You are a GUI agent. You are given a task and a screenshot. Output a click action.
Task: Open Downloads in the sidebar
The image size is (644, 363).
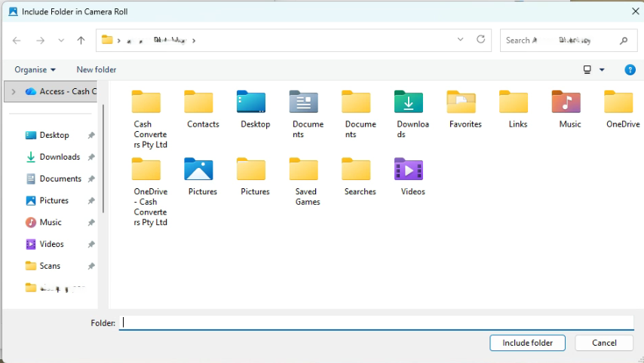(60, 157)
